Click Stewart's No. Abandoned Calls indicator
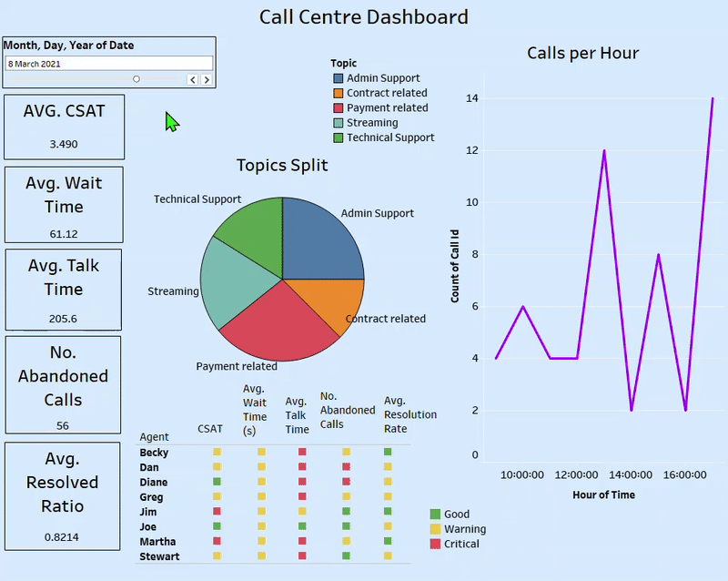 click(x=346, y=556)
